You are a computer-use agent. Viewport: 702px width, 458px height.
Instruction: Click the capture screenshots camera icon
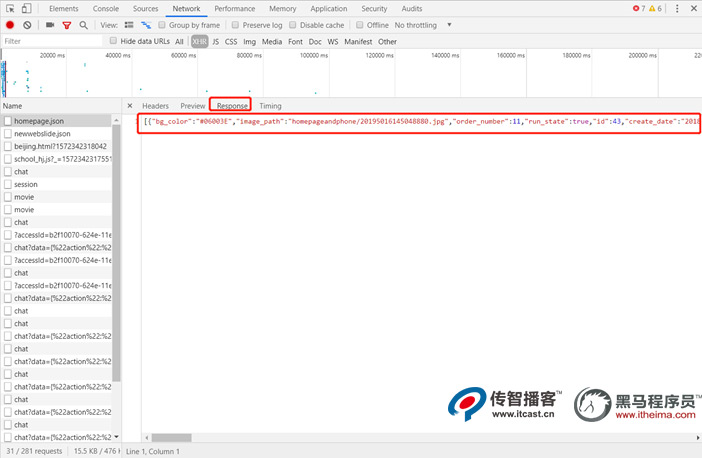[50, 25]
